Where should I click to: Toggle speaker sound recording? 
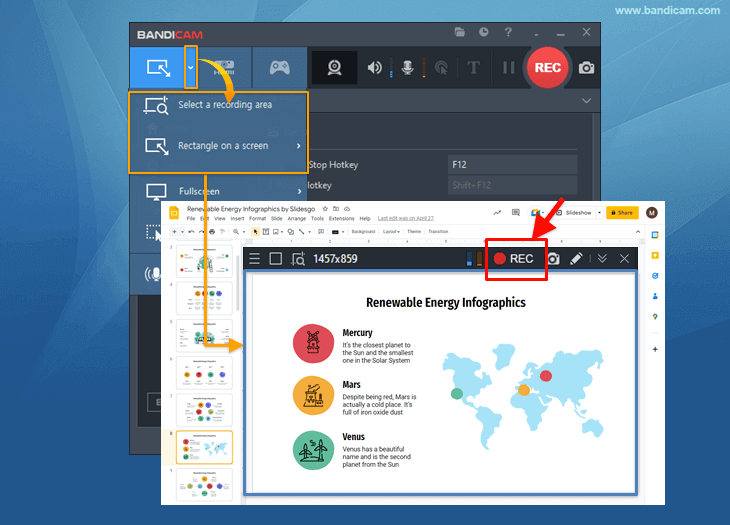coord(374,68)
